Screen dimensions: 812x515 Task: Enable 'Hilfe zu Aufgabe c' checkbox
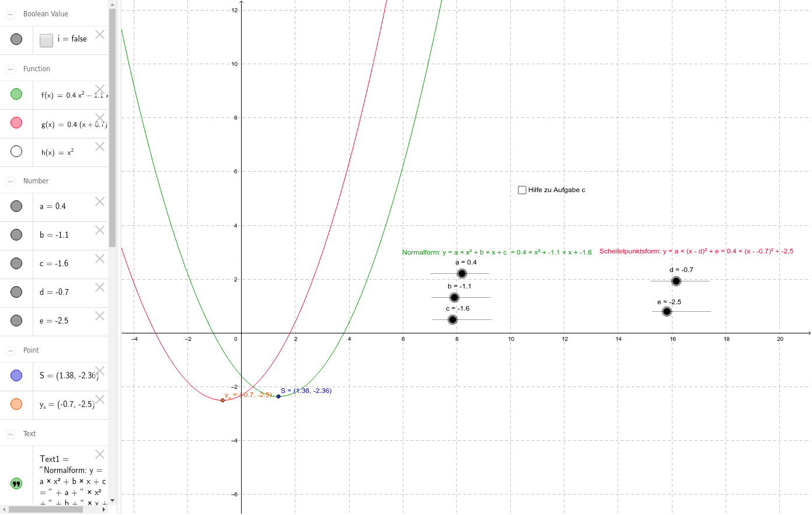click(x=522, y=190)
